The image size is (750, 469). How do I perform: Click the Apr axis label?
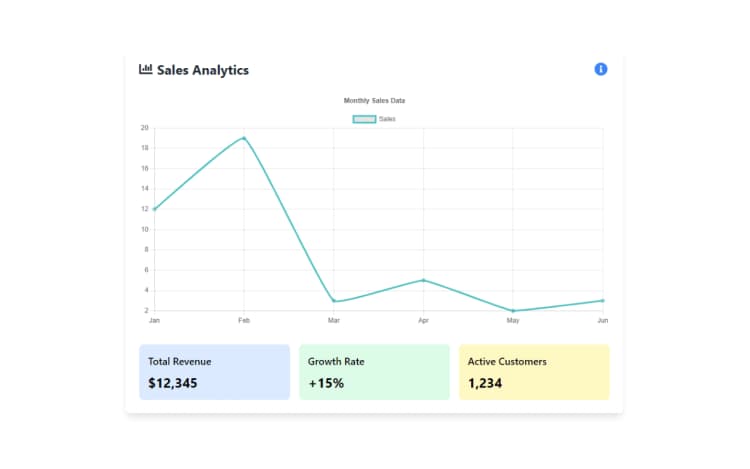coord(423,320)
